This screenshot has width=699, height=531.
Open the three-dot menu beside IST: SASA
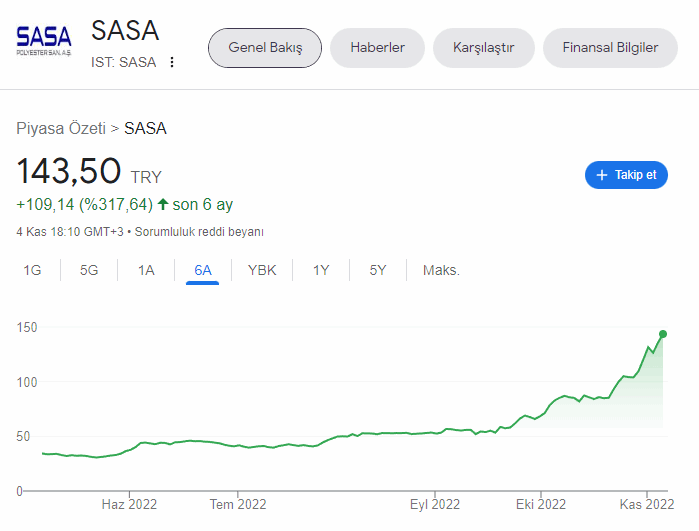(x=172, y=62)
